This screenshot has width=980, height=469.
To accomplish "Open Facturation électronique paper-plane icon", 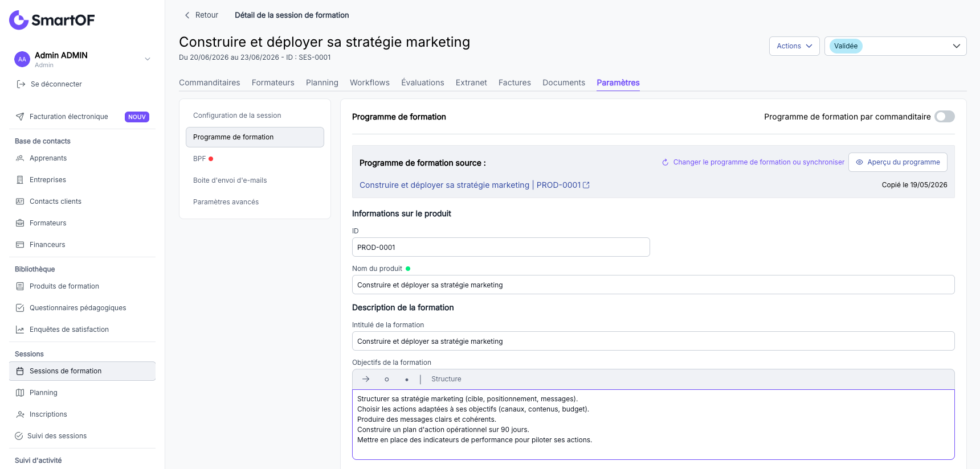I will 20,117.
